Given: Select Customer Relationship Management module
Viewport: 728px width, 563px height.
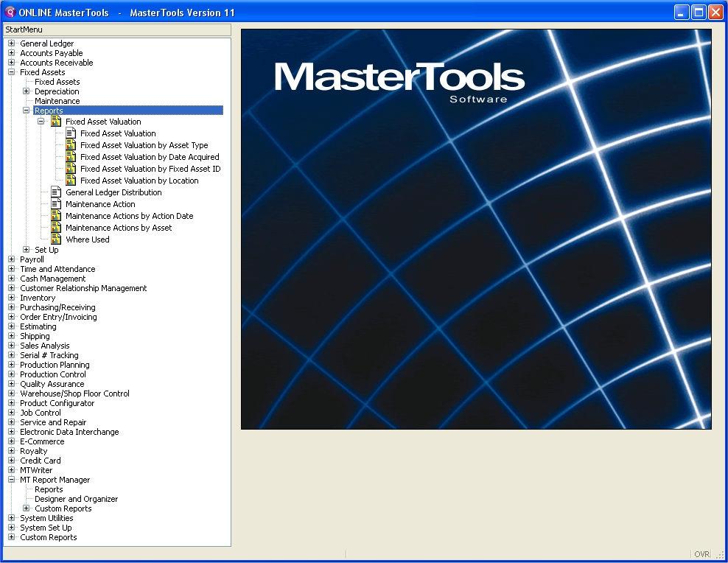Looking at the screenshot, I should [x=83, y=288].
